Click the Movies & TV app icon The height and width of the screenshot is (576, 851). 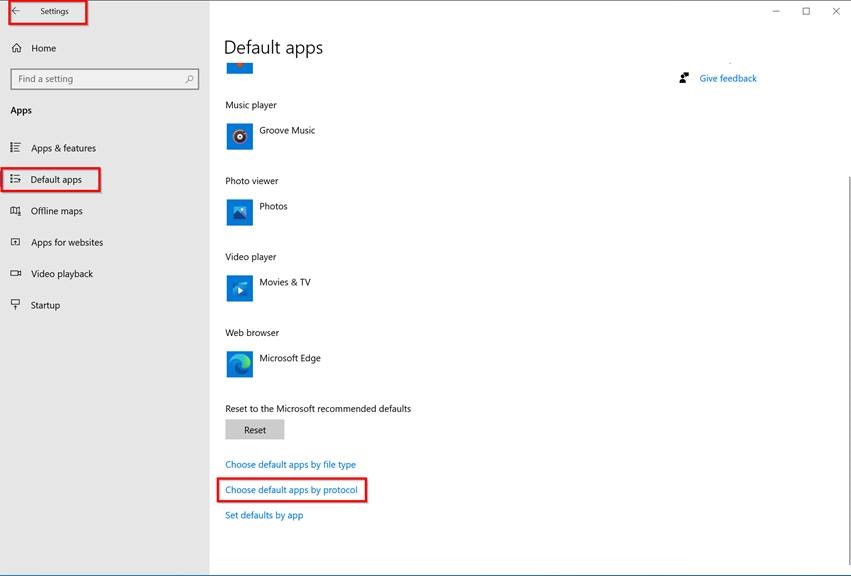point(239,288)
